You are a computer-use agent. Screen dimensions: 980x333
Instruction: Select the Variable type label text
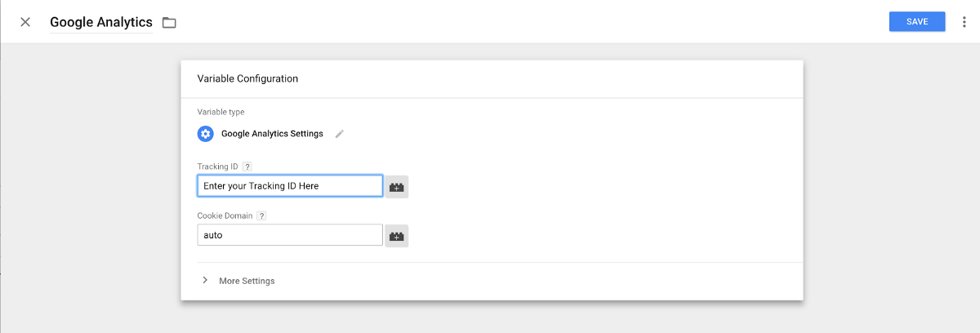[220, 112]
